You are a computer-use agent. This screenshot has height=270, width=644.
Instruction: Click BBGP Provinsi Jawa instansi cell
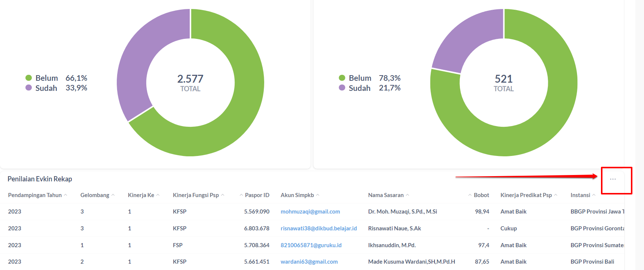(598, 212)
